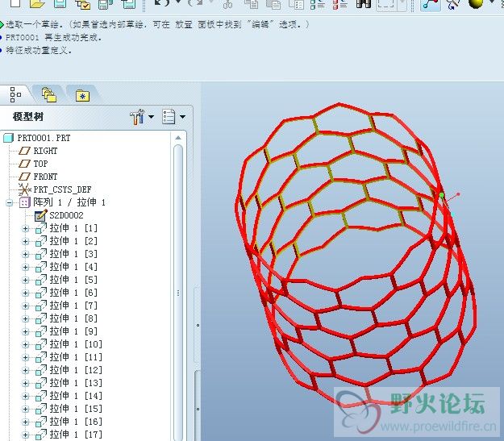Click the RIGHT datum plane icon
The height and width of the screenshot is (441, 504).
pos(24,151)
